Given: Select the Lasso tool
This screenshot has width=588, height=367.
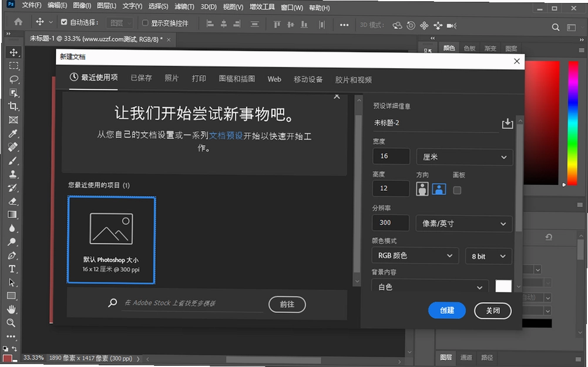Looking at the screenshot, I should click(x=14, y=79).
